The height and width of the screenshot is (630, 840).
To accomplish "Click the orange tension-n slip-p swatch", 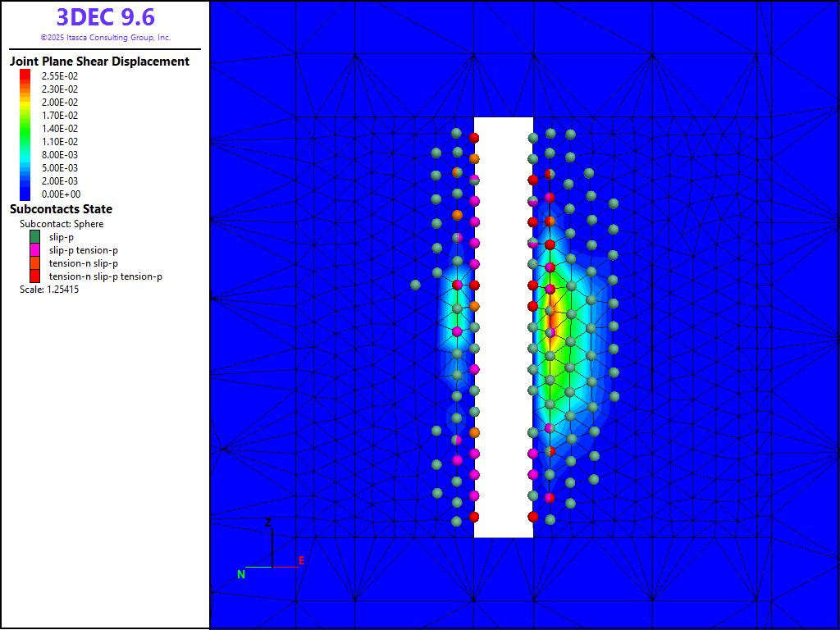I will [x=34, y=263].
